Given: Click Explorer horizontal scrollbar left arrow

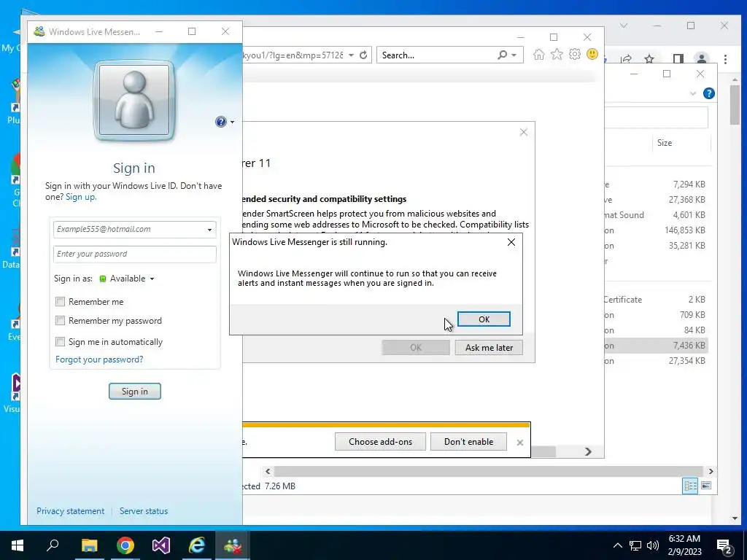Looking at the screenshot, I should click(268, 472).
